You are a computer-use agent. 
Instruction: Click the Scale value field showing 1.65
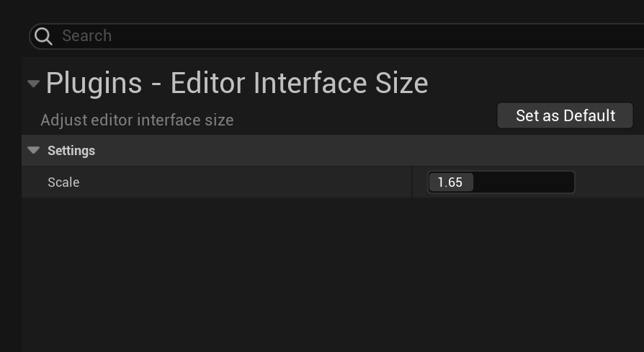tap(501, 182)
